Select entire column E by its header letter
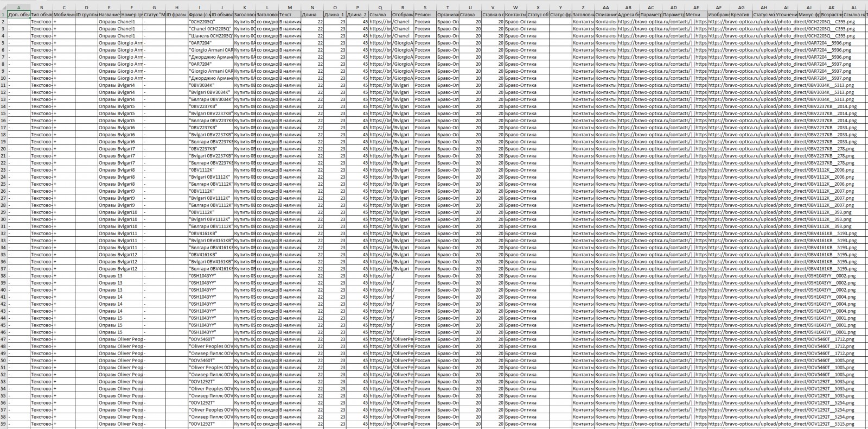The image size is (868, 429). 109,8
